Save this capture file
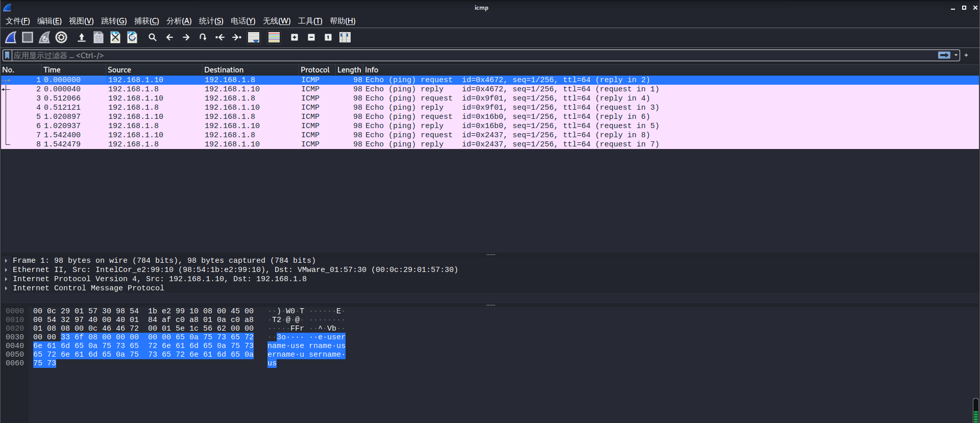Viewport: 980px width, 423px height. [99, 37]
